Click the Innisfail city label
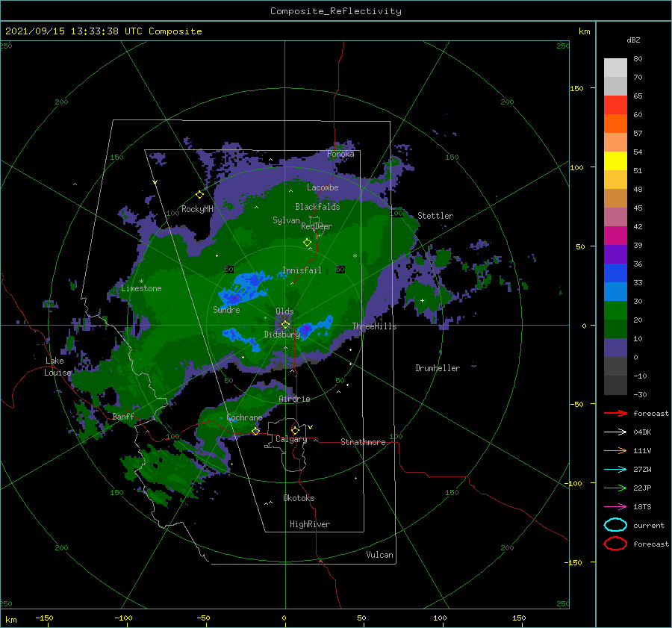This screenshot has height=628, width=672. click(x=302, y=270)
